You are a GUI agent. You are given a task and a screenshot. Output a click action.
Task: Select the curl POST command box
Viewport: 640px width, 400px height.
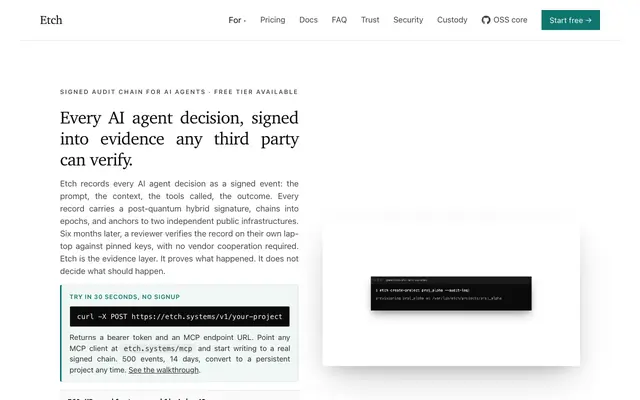180,316
